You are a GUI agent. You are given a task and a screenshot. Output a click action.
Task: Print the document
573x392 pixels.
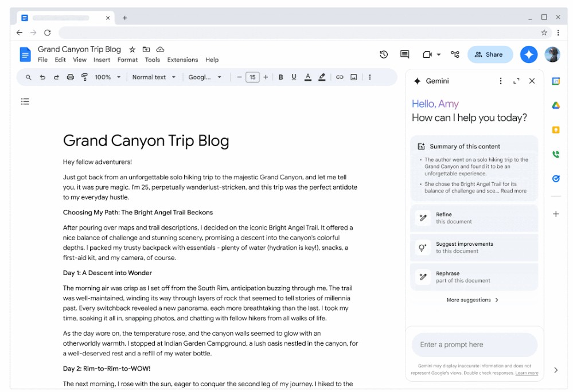70,77
